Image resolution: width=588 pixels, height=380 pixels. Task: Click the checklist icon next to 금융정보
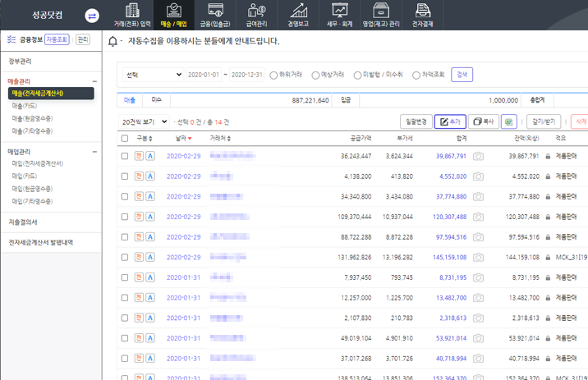(x=11, y=39)
